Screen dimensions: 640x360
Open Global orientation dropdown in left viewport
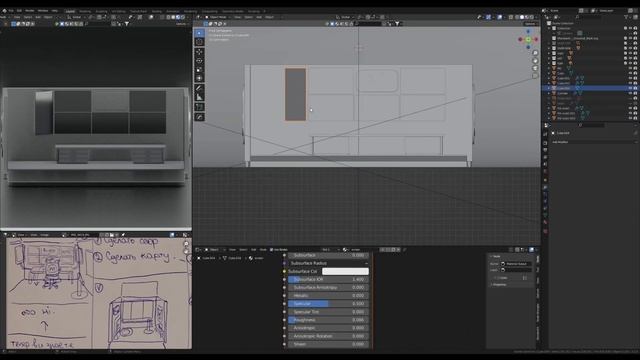pyautogui.click(x=76, y=17)
